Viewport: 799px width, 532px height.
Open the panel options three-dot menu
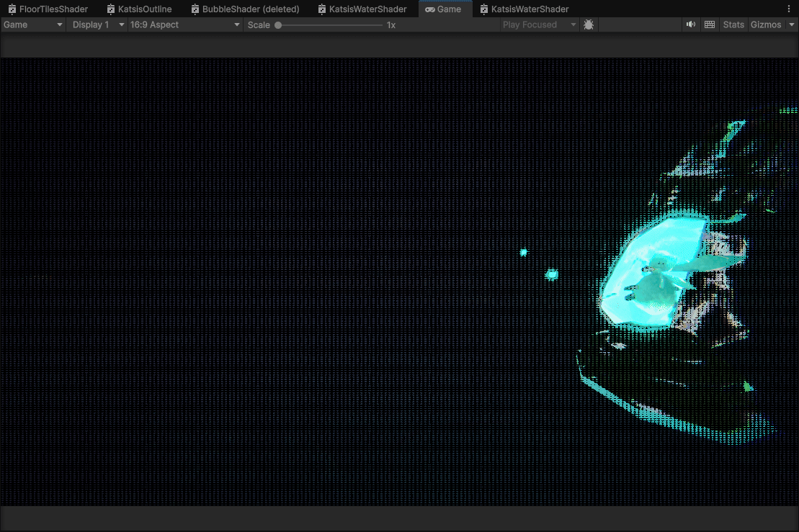coord(789,9)
